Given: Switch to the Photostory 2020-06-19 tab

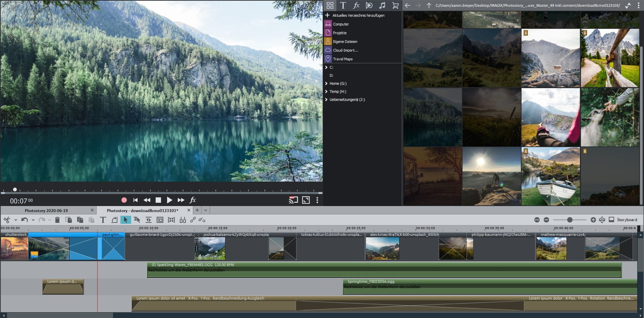Looking at the screenshot, I should pos(46,211).
